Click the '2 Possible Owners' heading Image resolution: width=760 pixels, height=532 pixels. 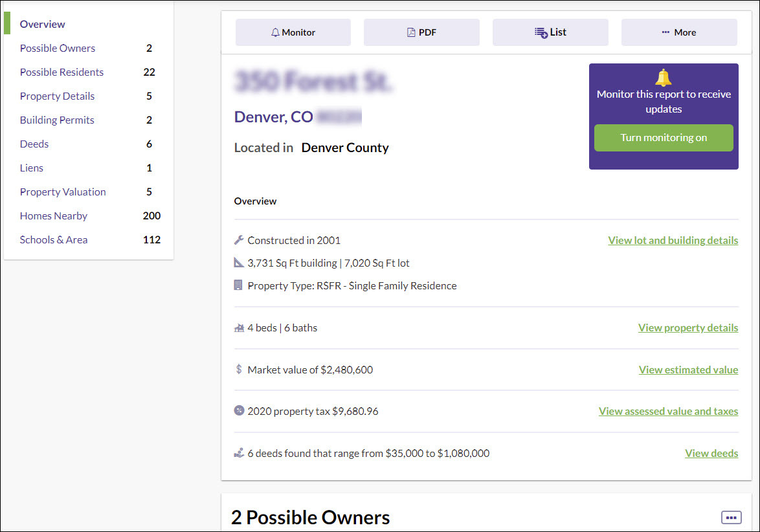point(310,518)
